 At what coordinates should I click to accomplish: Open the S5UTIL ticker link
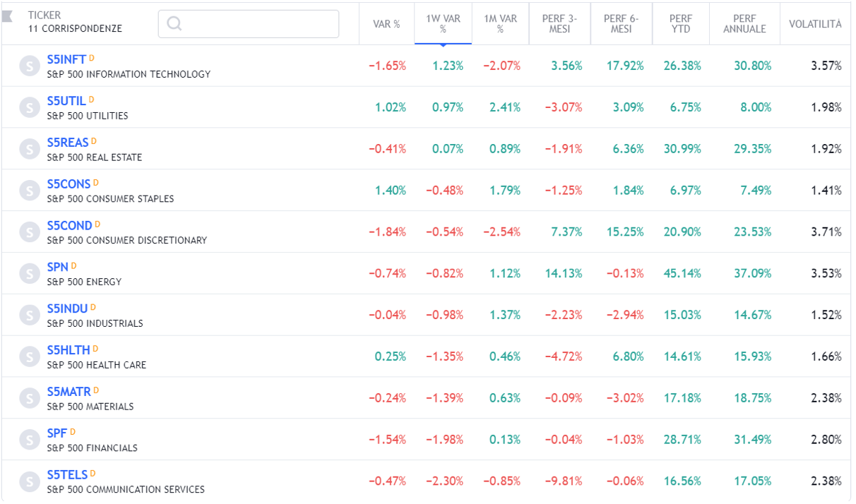pyautogui.click(x=66, y=101)
